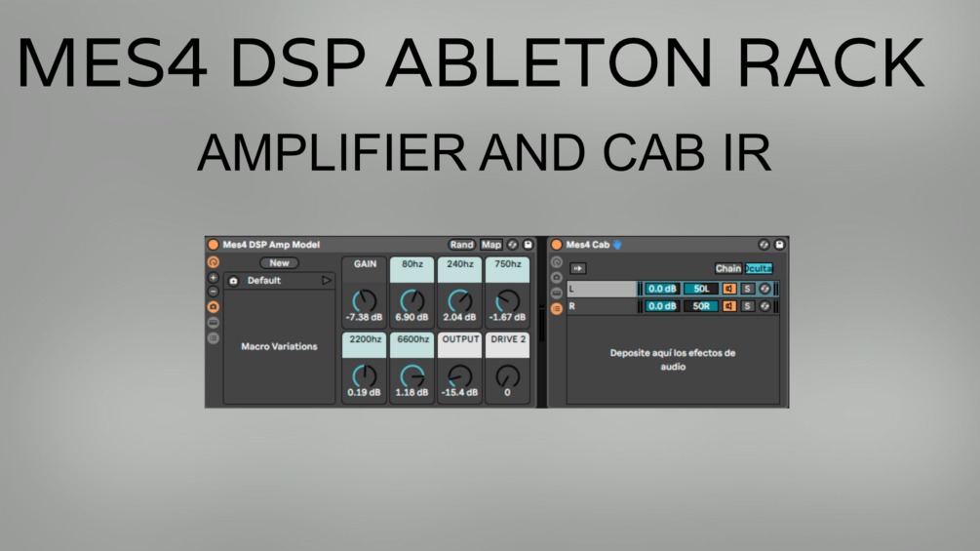Hot-swap the L chain
This screenshot has width=980, height=551.
point(764,289)
